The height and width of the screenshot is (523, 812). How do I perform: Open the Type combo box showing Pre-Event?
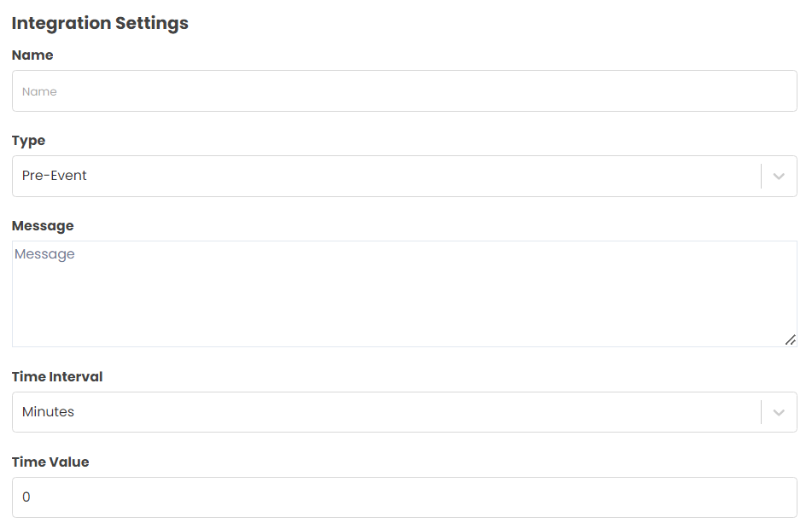click(x=384, y=177)
